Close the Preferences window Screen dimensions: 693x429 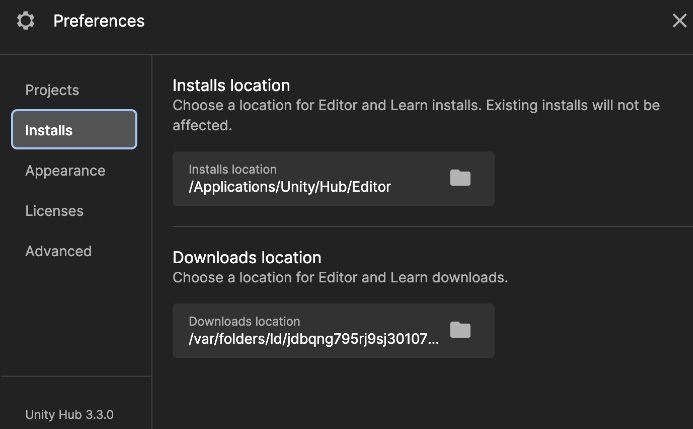(679, 20)
